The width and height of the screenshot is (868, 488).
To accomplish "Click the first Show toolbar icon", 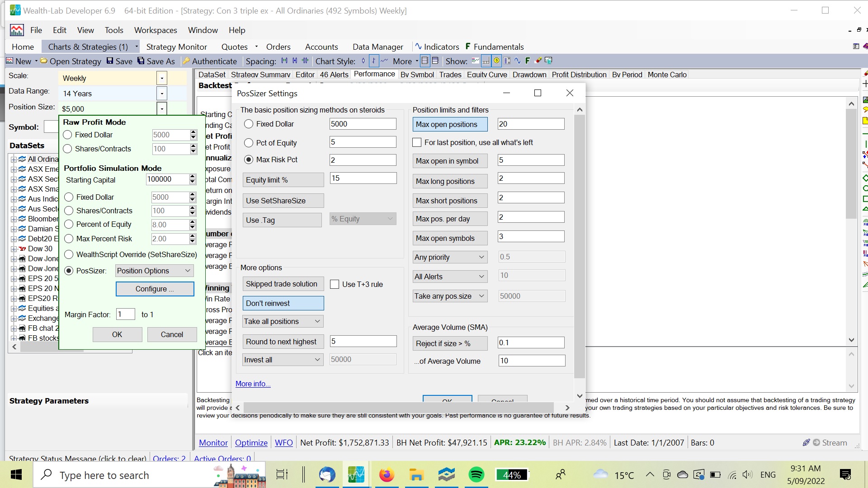I will point(475,61).
